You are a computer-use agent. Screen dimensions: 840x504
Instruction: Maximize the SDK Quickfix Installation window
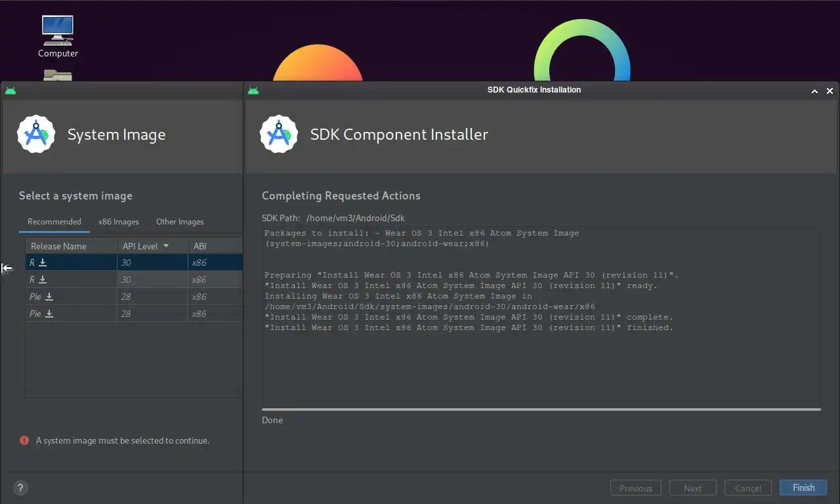(x=814, y=91)
